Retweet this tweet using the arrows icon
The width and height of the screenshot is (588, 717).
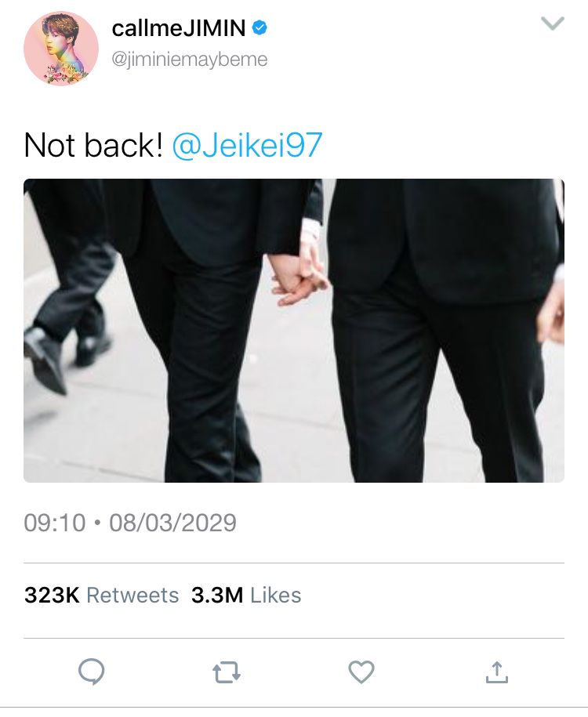[x=227, y=672]
